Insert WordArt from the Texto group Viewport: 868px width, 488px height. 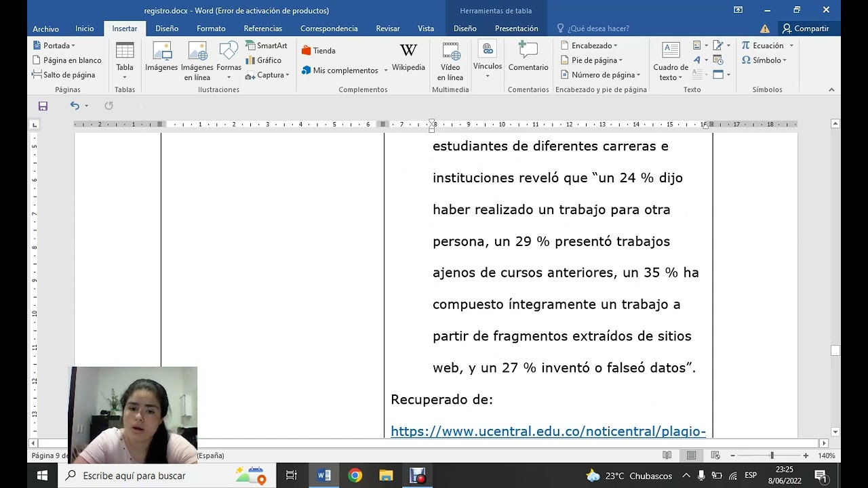(x=697, y=60)
